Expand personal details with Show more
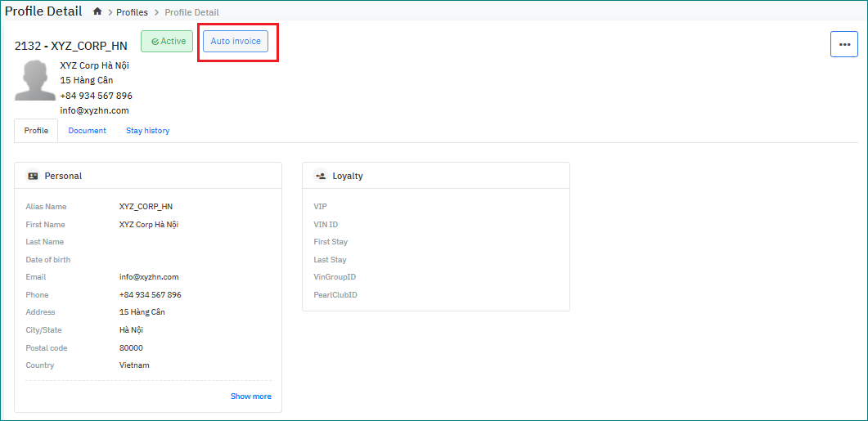The width and height of the screenshot is (868, 421). click(250, 396)
